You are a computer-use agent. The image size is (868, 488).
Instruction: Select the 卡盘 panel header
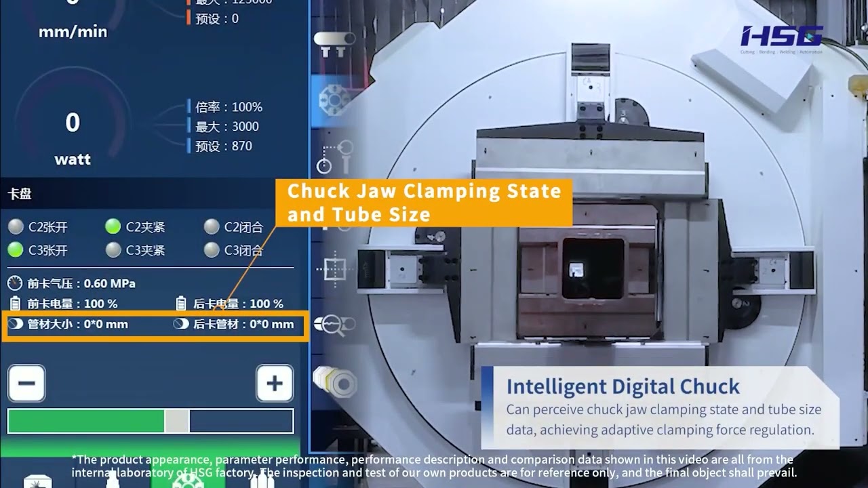[x=20, y=194]
